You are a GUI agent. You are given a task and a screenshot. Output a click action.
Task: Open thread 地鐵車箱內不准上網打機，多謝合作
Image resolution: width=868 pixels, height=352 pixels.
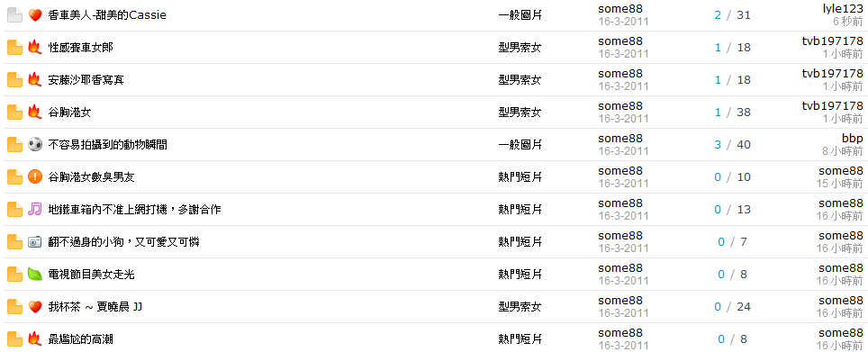tap(134, 210)
